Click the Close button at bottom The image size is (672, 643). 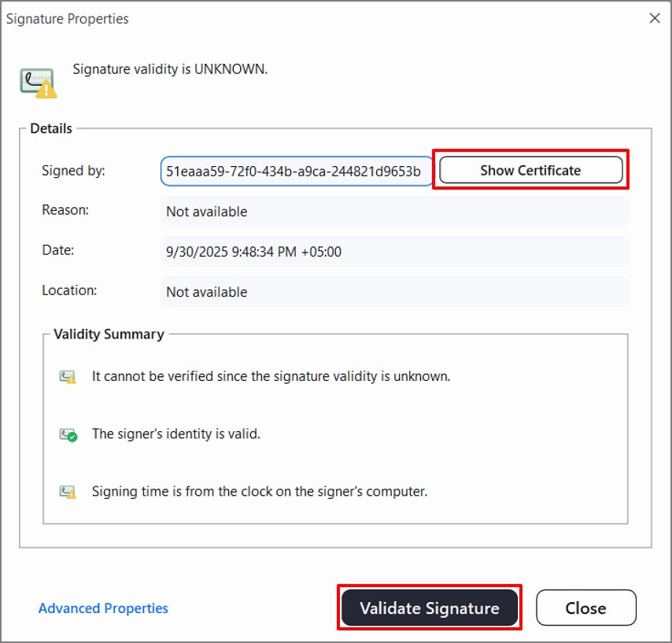pyautogui.click(x=585, y=608)
